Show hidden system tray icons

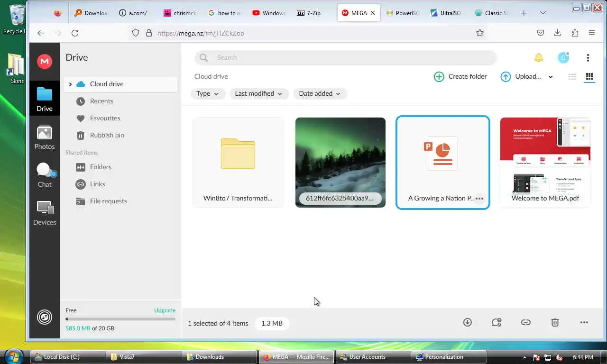pyautogui.click(x=524, y=357)
